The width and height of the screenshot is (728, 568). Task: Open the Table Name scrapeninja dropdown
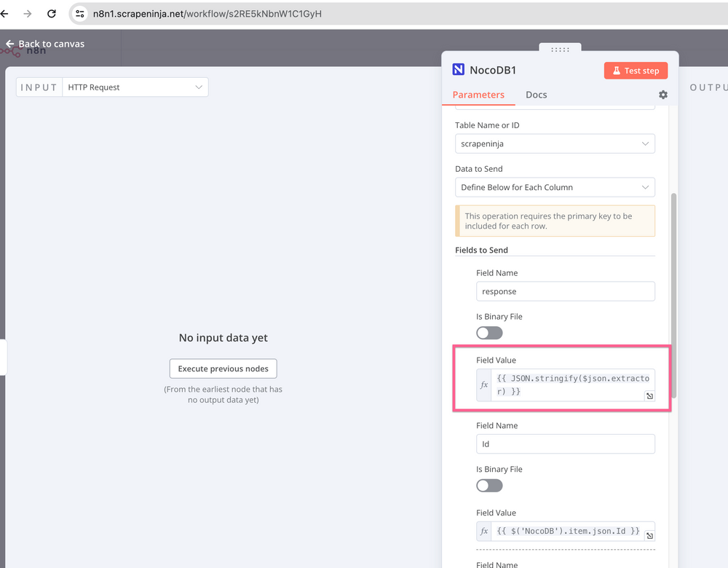[555, 144]
